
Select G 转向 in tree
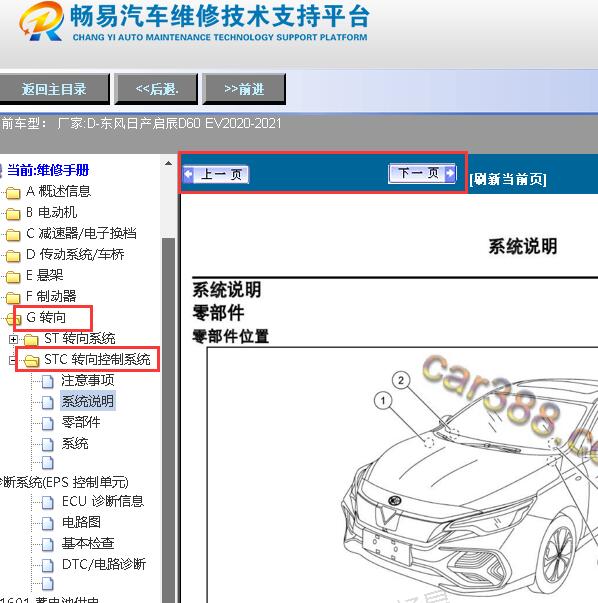(46, 317)
